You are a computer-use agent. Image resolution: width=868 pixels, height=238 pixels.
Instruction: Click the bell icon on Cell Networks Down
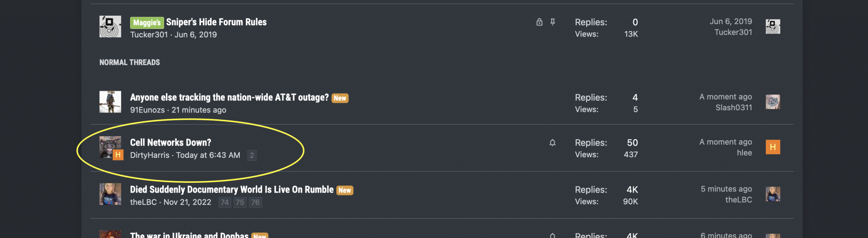(552, 143)
